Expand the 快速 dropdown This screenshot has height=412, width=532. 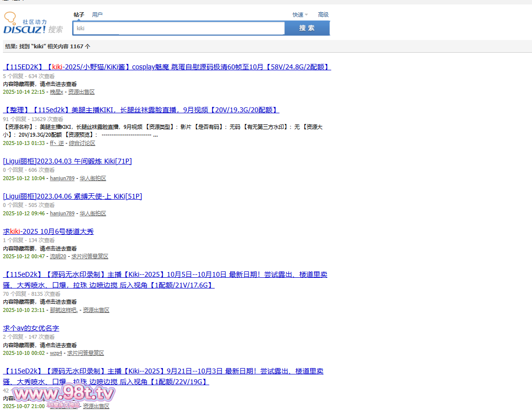300,15
